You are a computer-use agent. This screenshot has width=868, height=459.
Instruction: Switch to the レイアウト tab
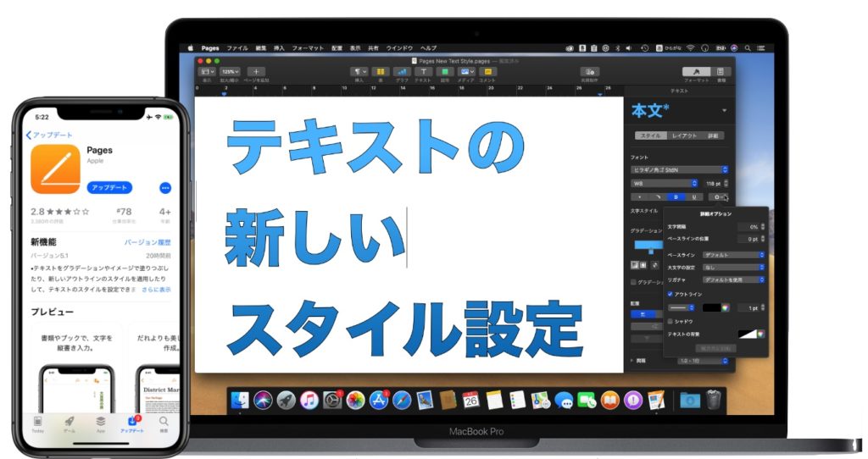click(x=684, y=135)
